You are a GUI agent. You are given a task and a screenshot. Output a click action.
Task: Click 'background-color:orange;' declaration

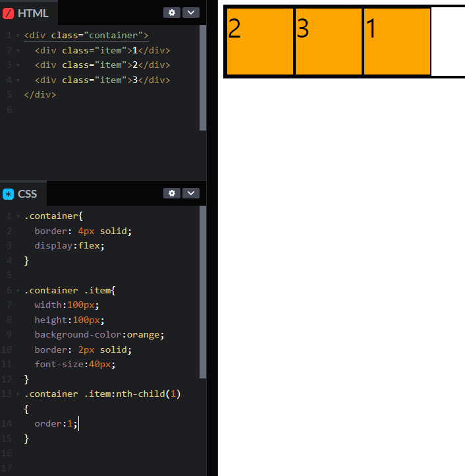point(99,335)
